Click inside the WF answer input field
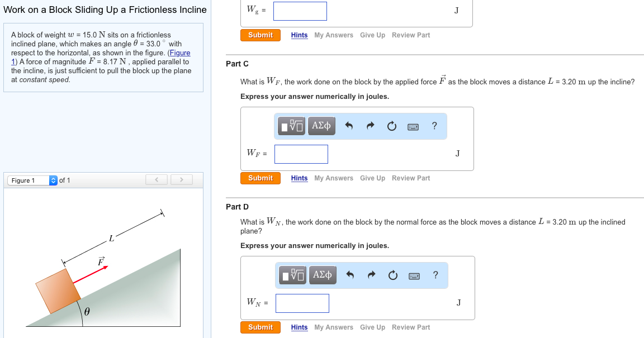 [x=301, y=154]
